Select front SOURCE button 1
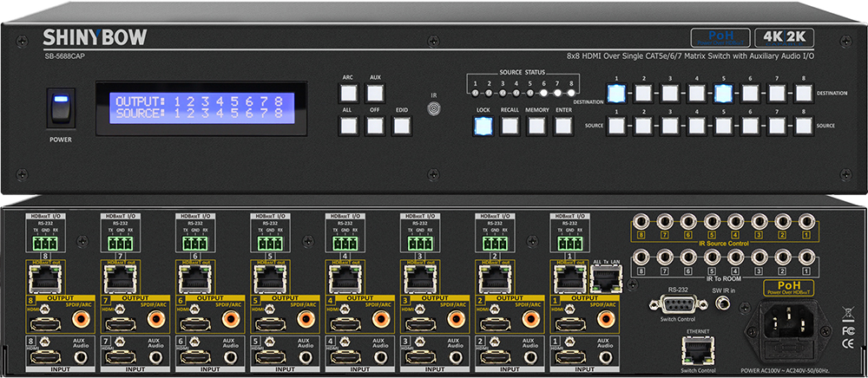 616,126
